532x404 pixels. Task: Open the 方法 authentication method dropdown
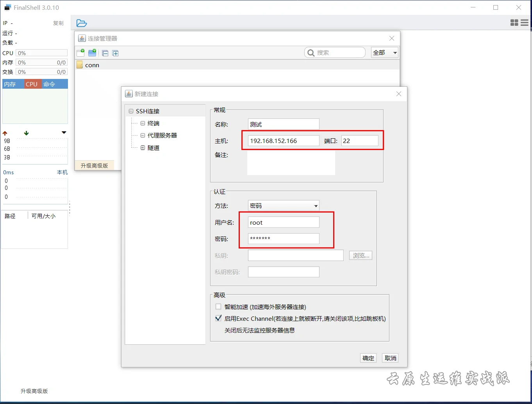[x=284, y=206]
